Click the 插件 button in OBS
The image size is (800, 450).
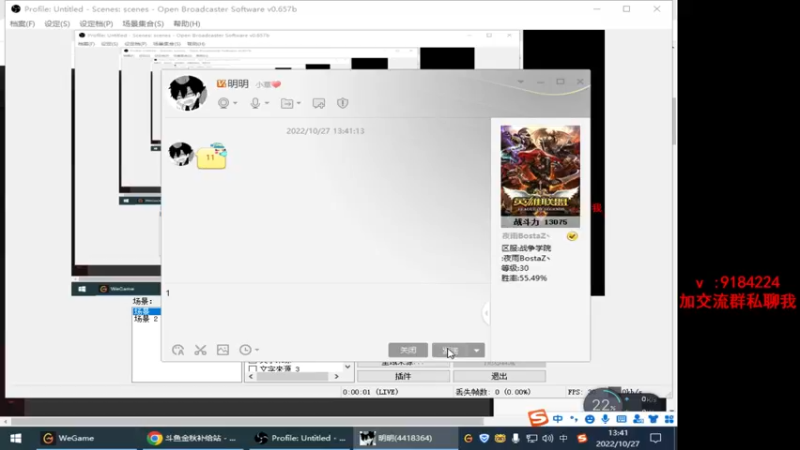coord(403,377)
